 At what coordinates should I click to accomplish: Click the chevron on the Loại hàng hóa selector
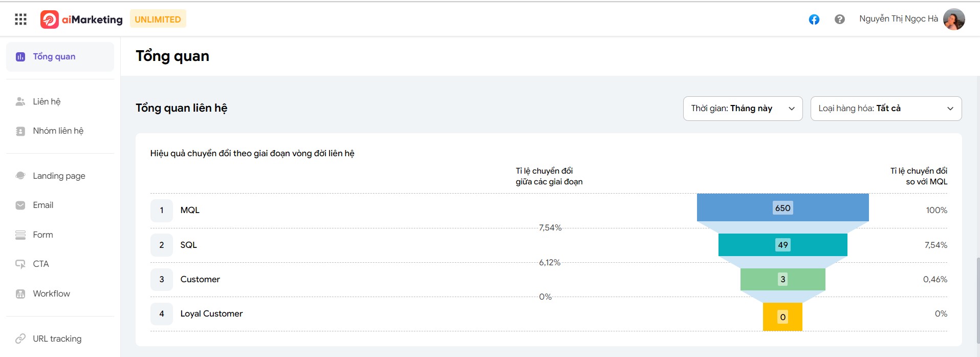pos(950,109)
